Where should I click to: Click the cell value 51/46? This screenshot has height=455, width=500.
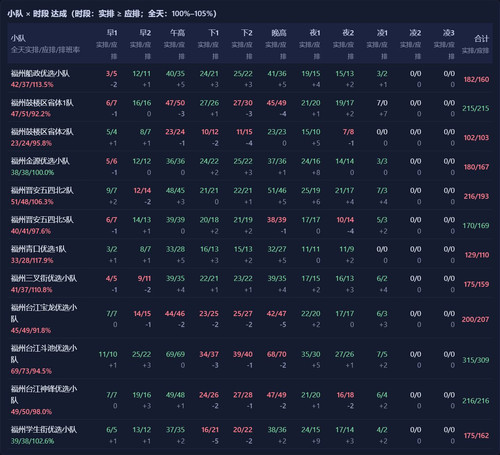click(277, 191)
